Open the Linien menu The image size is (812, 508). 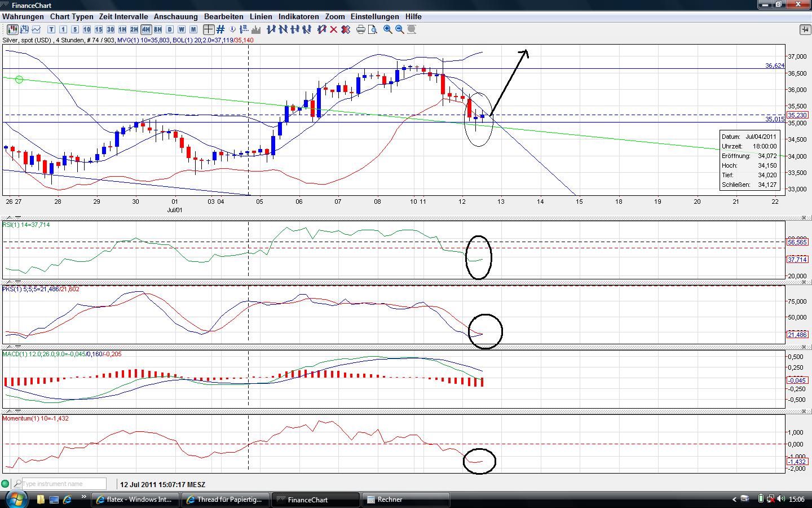(x=261, y=17)
